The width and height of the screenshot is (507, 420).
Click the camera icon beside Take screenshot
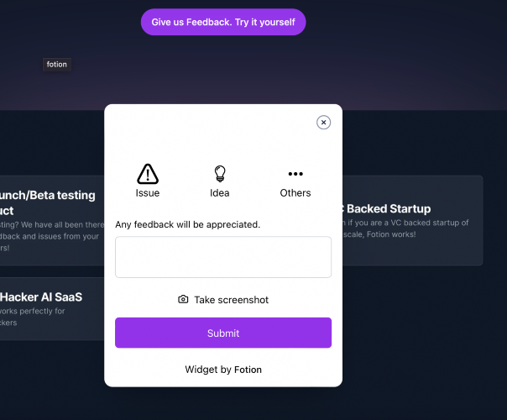tap(183, 300)
